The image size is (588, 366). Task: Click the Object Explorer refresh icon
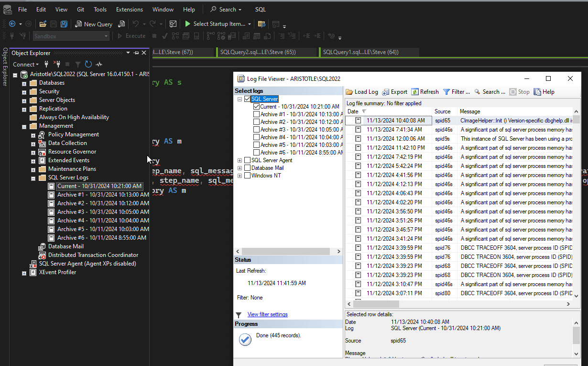[x=88, y=64]
